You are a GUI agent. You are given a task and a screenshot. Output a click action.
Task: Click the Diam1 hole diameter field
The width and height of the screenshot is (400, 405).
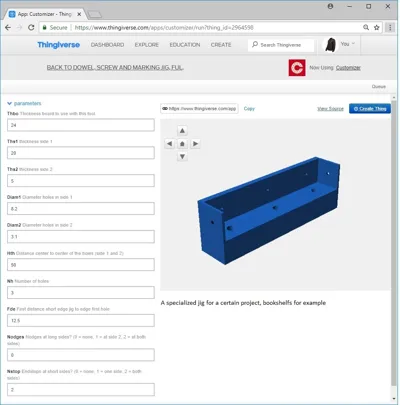81,209
